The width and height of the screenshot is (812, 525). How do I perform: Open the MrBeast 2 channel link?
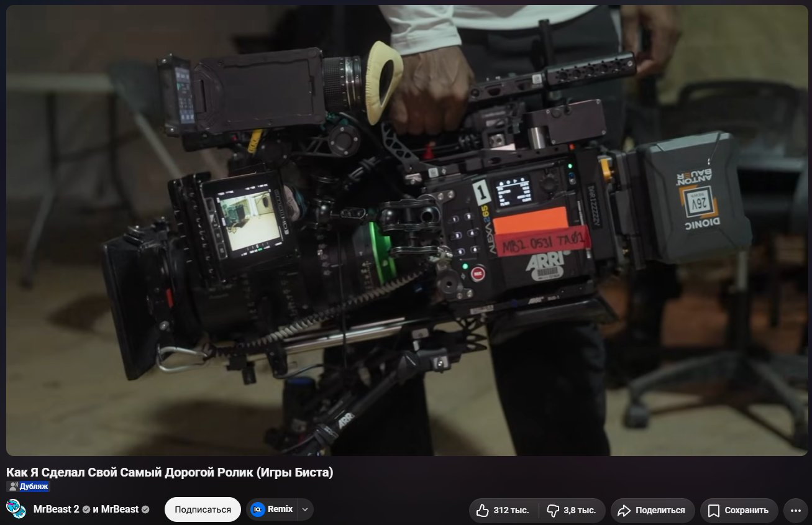click(57, 509)
